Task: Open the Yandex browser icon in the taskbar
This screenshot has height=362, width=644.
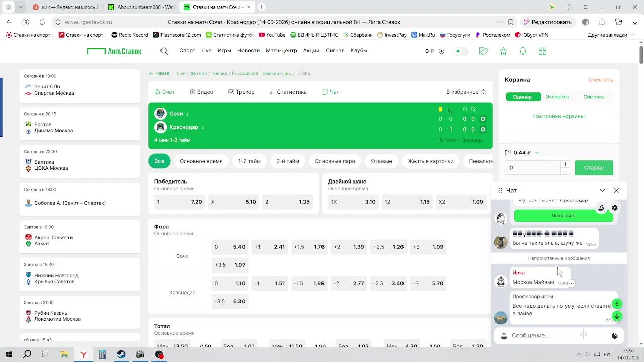Action: coord(84,354)
